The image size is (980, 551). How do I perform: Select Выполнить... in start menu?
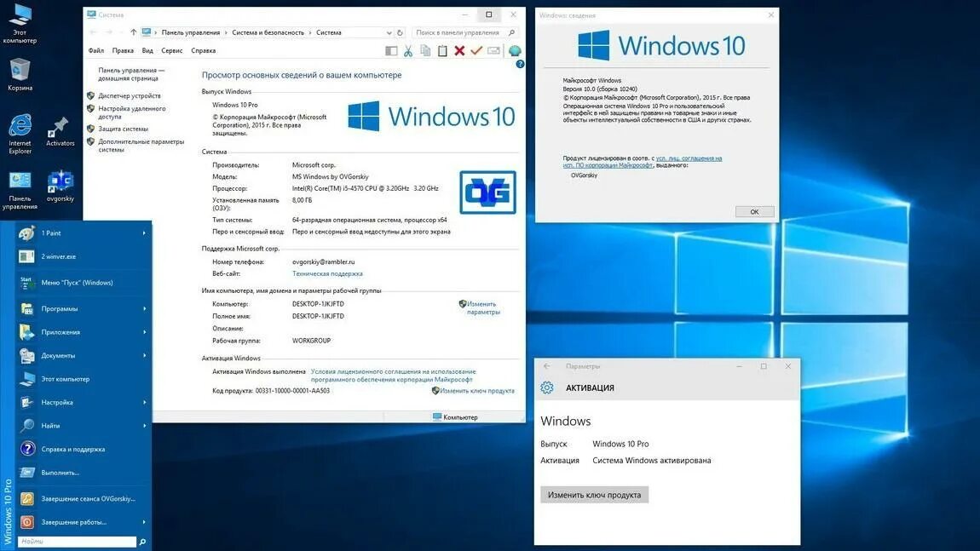click(84, 473)
